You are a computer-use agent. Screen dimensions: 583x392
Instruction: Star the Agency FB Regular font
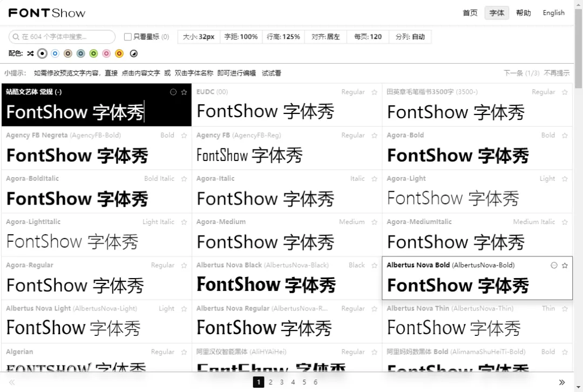[x=375, y=136]
